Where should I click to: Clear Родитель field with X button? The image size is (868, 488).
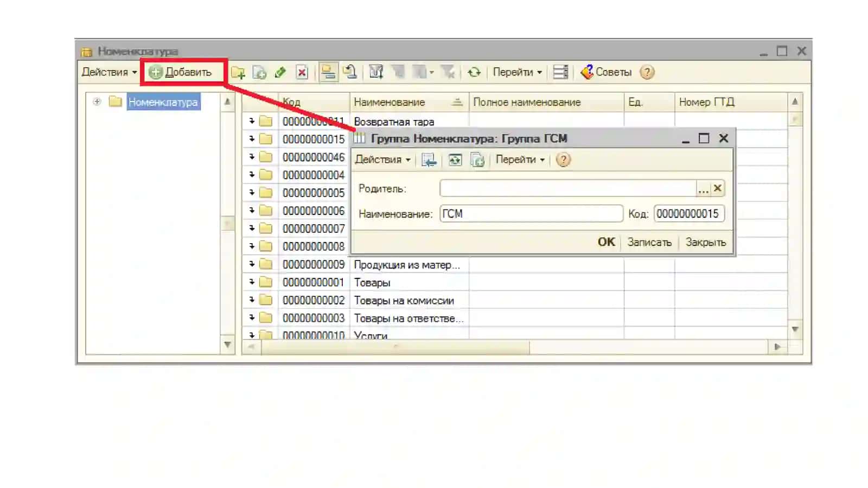tap(717, 188)
